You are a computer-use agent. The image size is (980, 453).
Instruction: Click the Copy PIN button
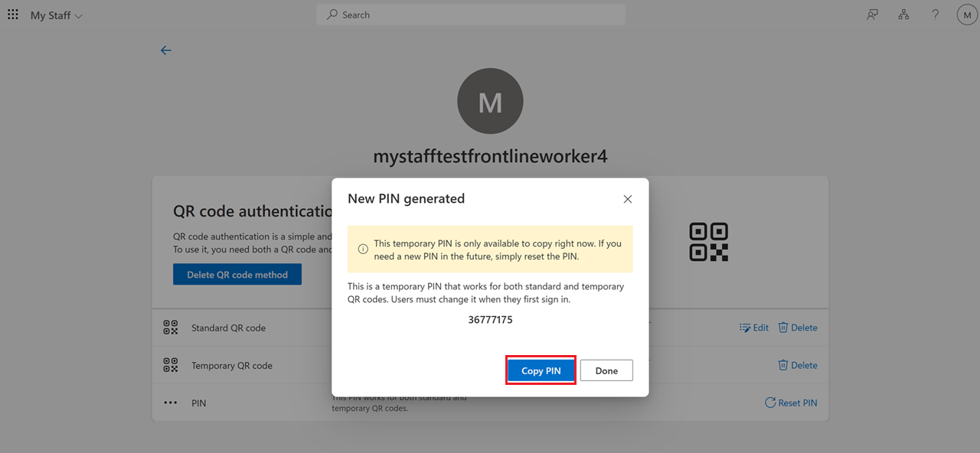[541, 370]
